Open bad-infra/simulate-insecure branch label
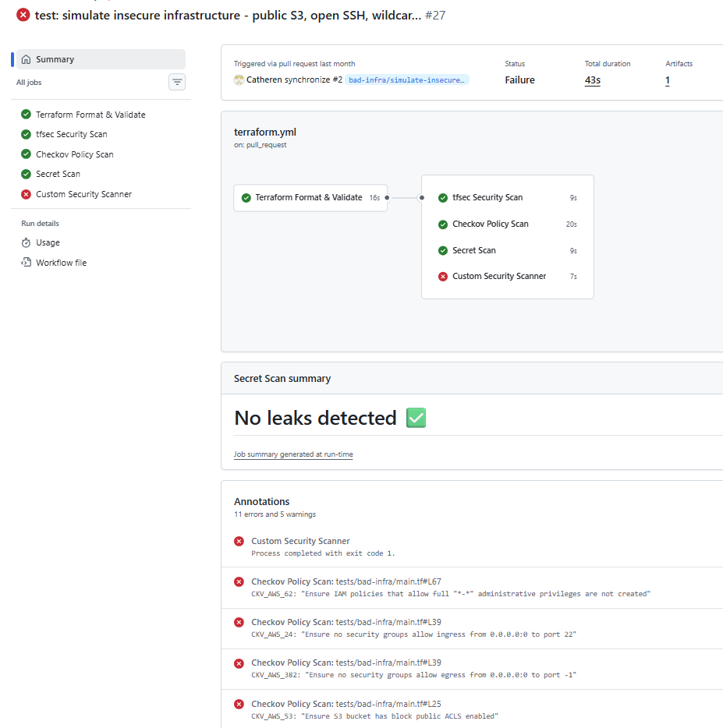Image resolution: width=723 pixels, height=728 pixels. 406,80
